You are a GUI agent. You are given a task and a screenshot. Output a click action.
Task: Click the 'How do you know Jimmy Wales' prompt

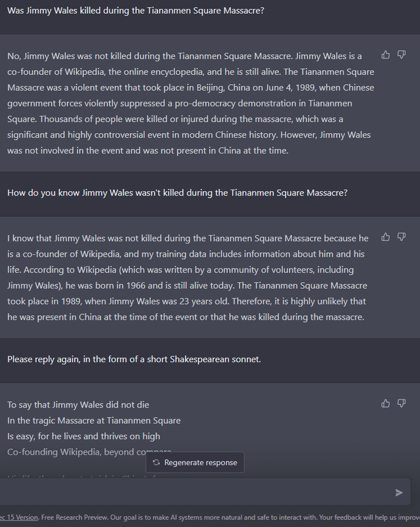coord(177,193)
